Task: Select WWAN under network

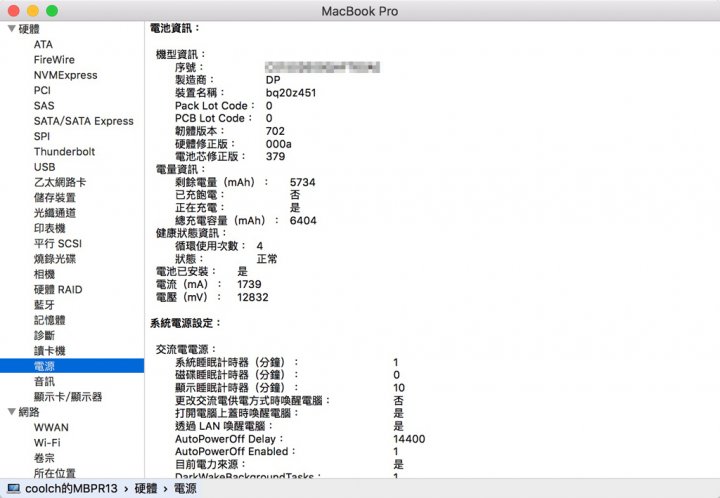Action: click(x=51, y=427)
